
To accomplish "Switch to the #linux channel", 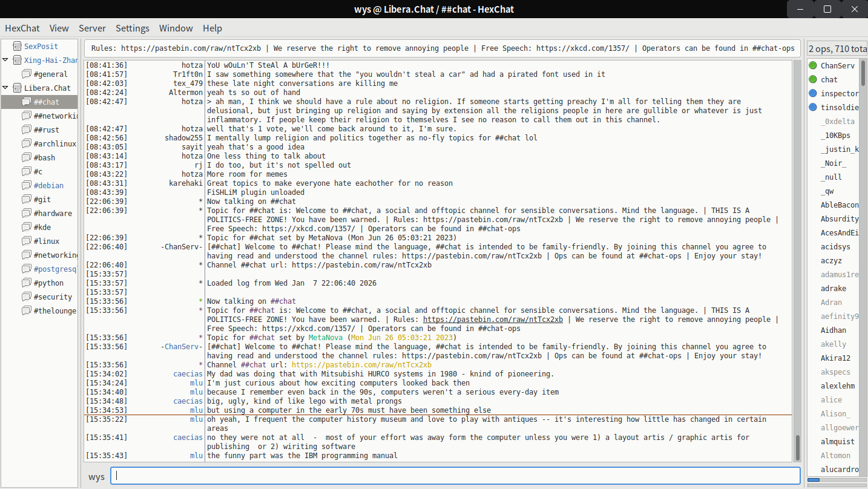I will point(47,241).
